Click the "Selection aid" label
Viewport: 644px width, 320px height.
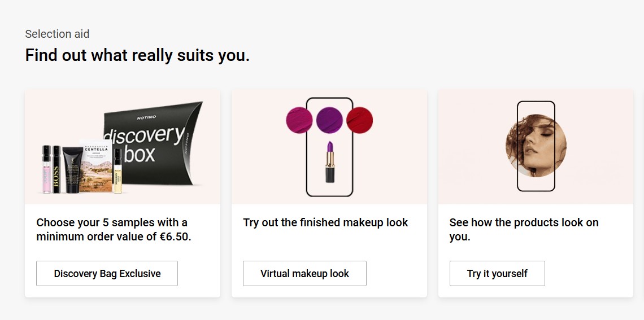(x=57, y=34)
